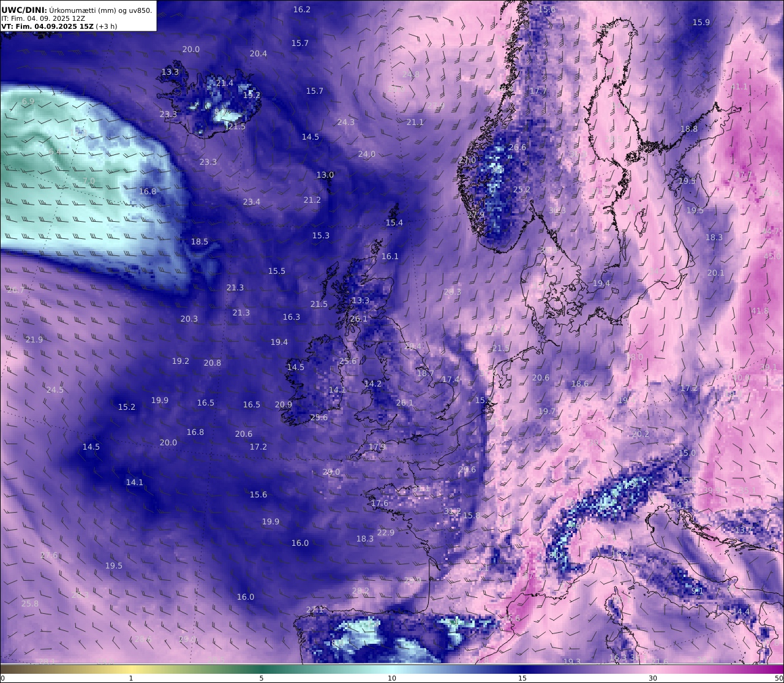
Task: Click the map value '20.1'
Action: click(x=716, y=273)
